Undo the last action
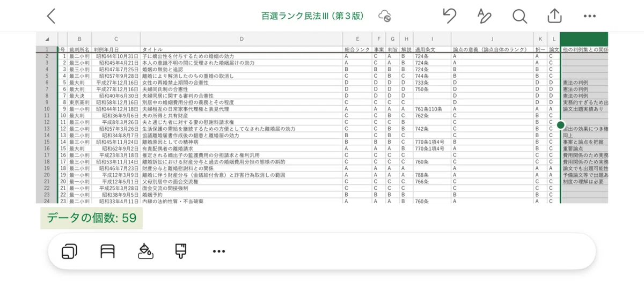 pyautogui.click(x=450, y=16)
